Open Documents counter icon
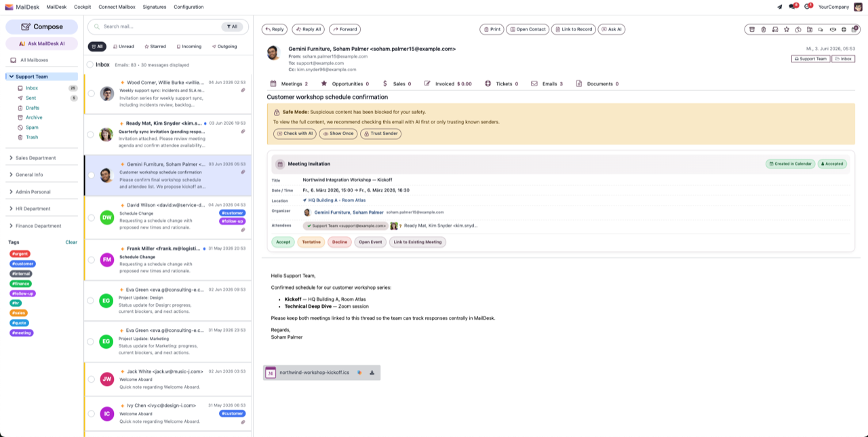This screenshot has width=868, height=437. [597, 83]
